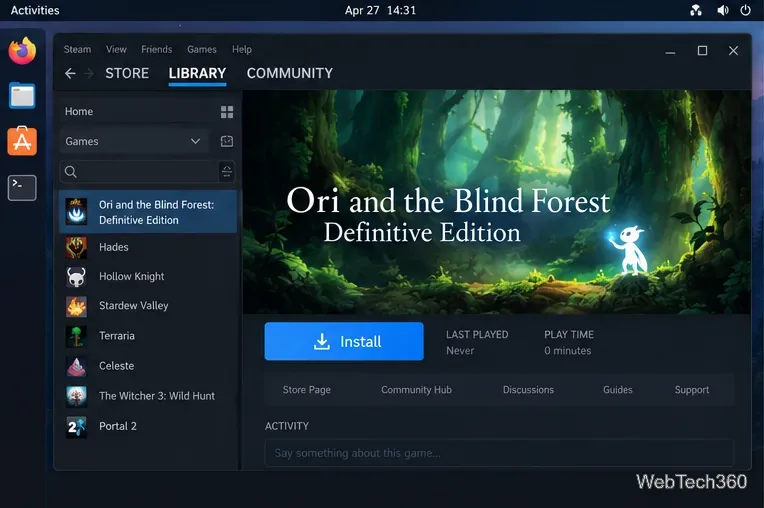Go back with the left arrow
Screen dimensions: 764x508
[x=70, y=74]
